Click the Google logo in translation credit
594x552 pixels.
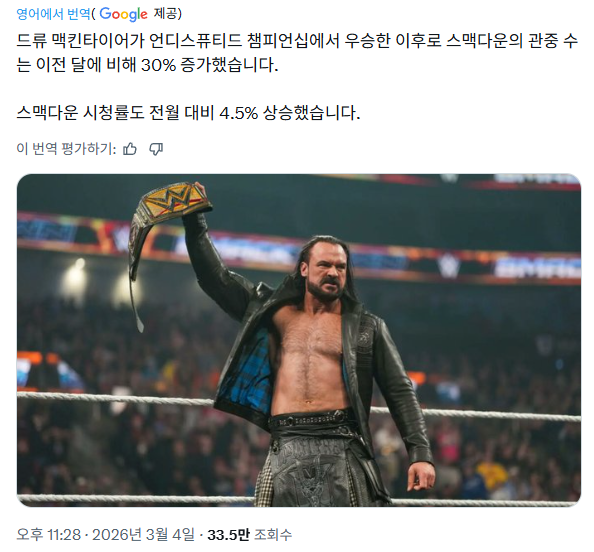[123, 14]
